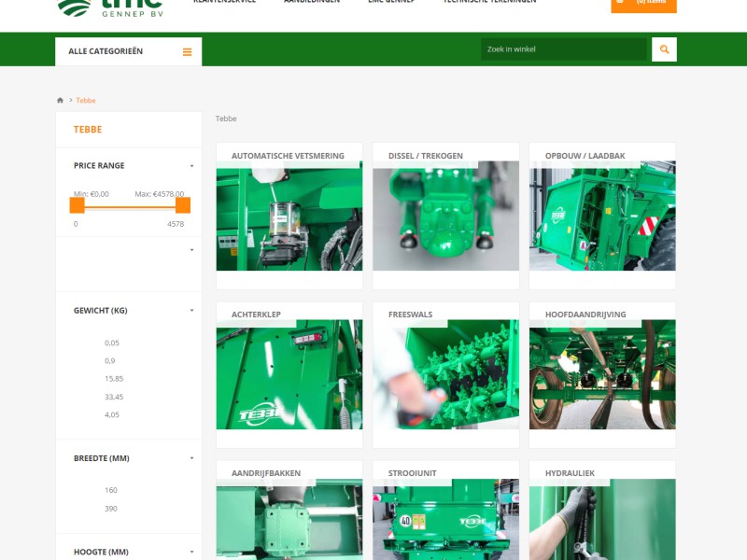
Task: Collapse the Price Range filter section
Action: point(192,166)
